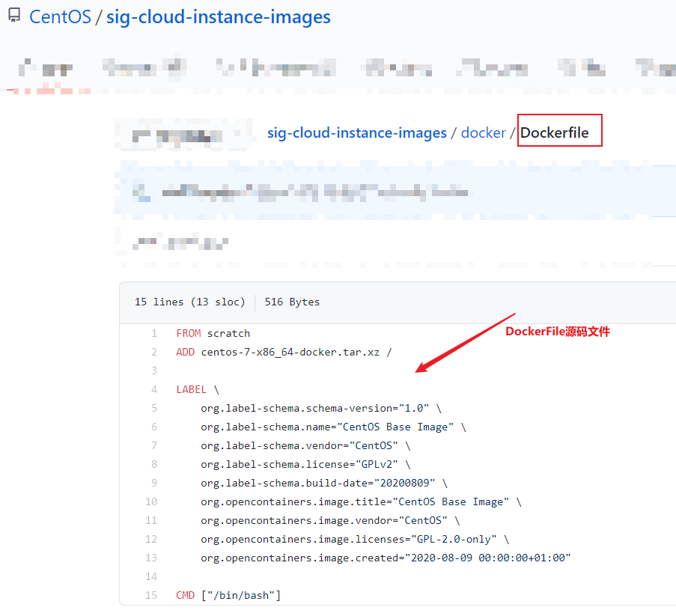Click the label-schema.license="GPLv2" line
This screenshot has width=676, height=616.
(305, 464)
